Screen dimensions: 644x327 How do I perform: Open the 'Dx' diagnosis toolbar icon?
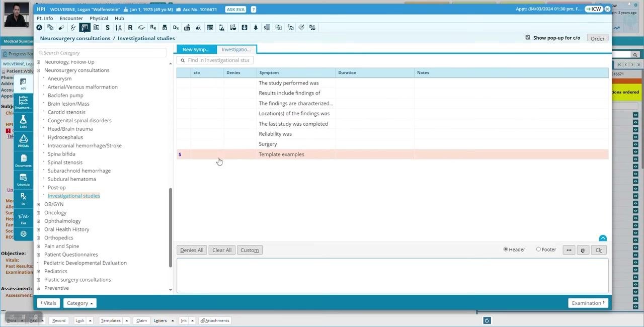[176, 27]
